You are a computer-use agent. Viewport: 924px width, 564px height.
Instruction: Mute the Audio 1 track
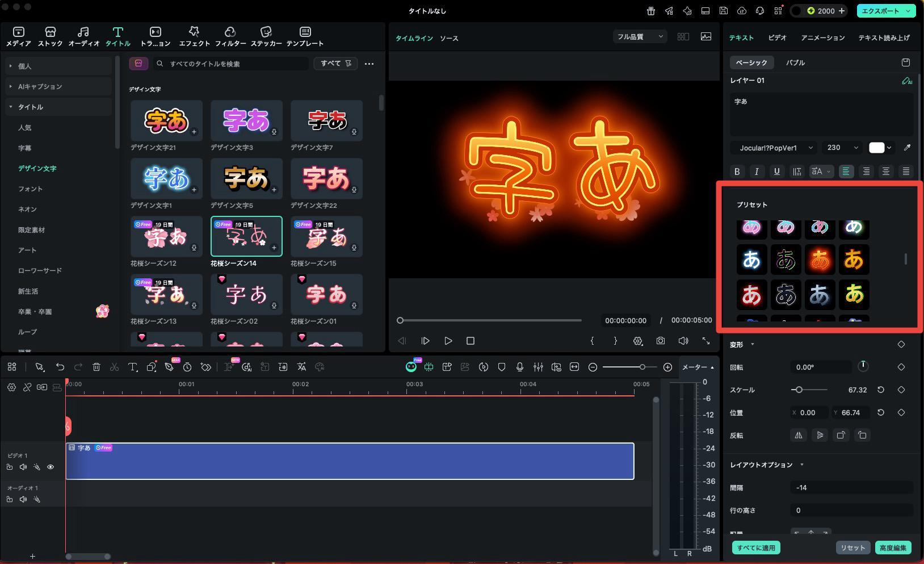pyautogui.click(x=23, y=500)
